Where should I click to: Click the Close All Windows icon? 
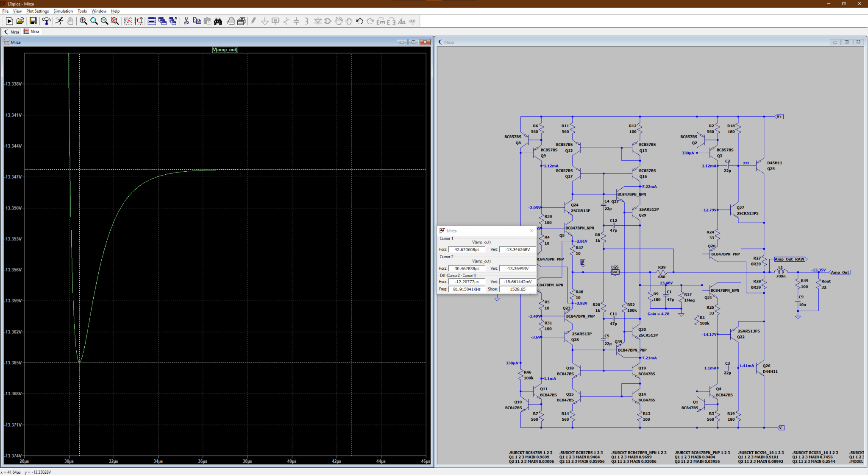(173, 21)
